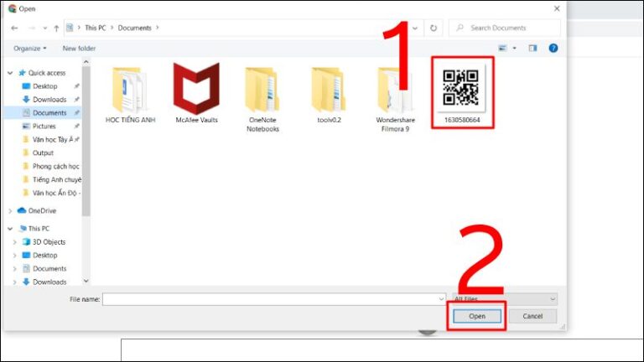Expand the File name dropdown arrow
644x362 pixels.
coord(442,299)
